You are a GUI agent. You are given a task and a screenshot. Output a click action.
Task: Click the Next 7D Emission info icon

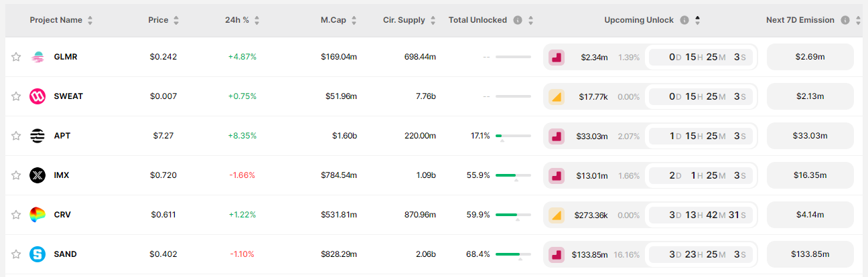click(845, 20)
